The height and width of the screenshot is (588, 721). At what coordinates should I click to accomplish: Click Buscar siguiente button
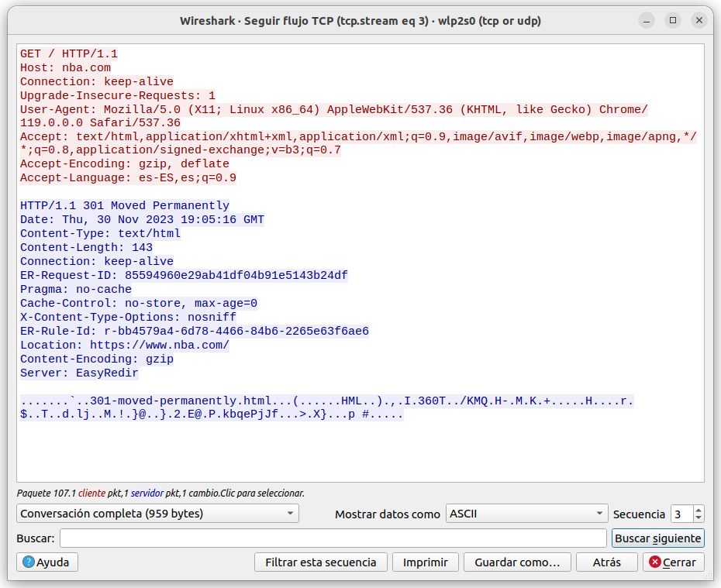click(657, 538)
